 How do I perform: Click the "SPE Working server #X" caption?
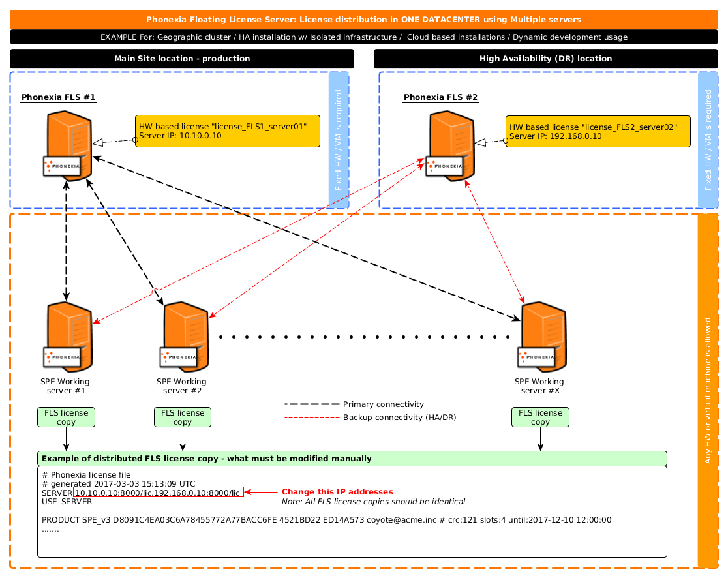point(539,386)
